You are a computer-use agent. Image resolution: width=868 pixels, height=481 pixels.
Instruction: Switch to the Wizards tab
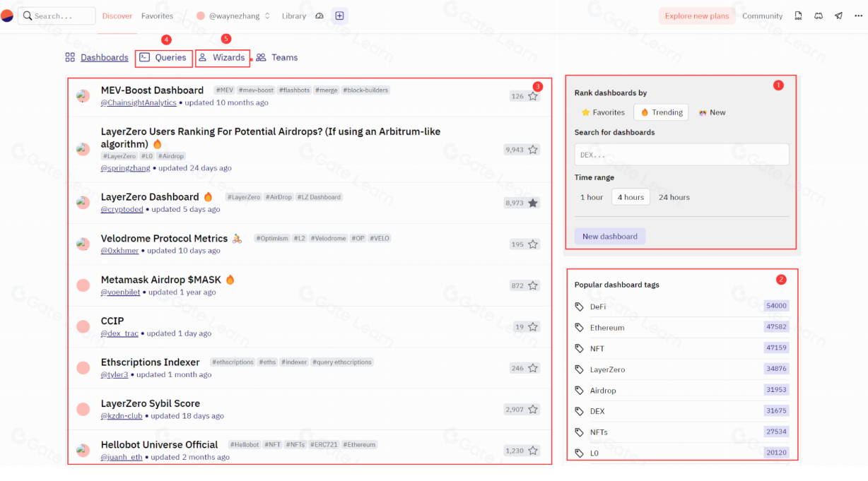click(222, 57)
